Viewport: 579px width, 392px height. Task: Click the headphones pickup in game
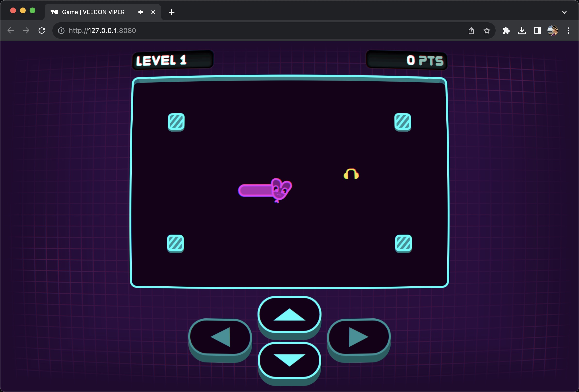click(351, 174)
